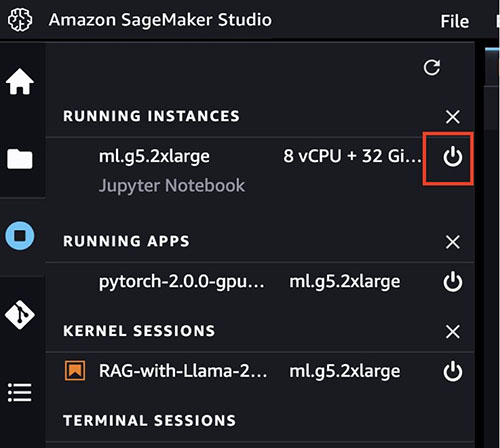Screen dimensions: 500x448
Task: Open the Table of Contents list icon
Action: [x=20, y=392]
